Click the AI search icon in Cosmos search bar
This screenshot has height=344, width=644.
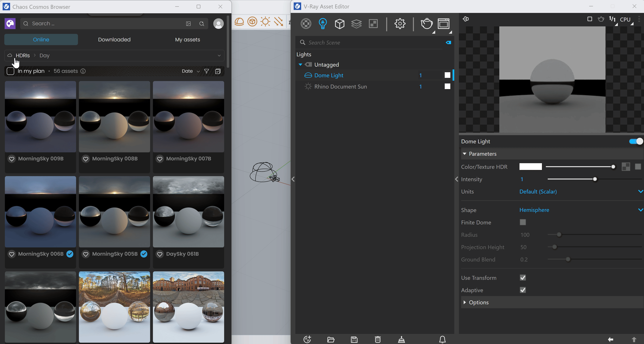click(202, 24)
